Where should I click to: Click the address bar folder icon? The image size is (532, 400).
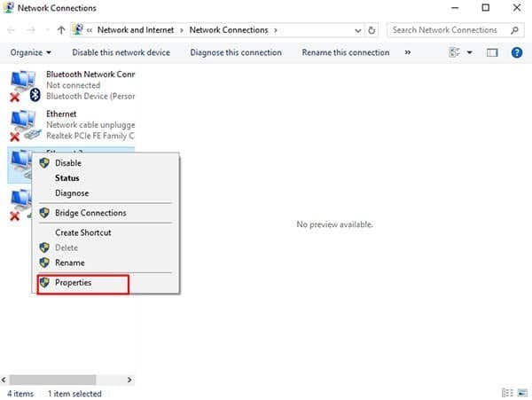[x=78, y=30]
